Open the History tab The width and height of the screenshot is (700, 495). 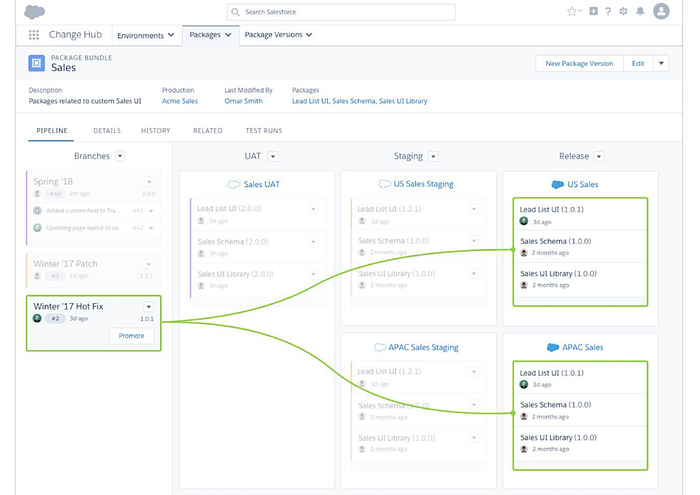point(155,131)
